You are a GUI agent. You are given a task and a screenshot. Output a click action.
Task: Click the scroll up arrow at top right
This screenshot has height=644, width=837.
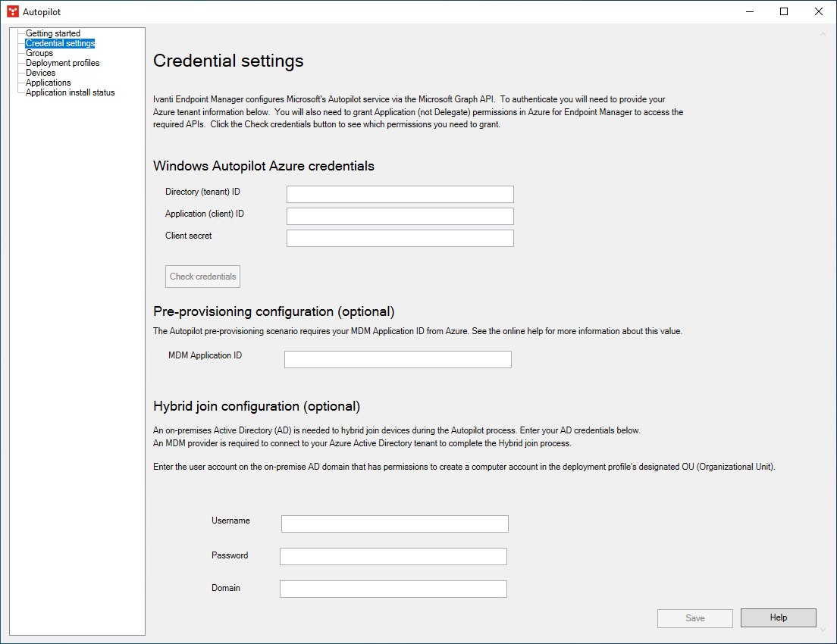click(x=823, y=34)
